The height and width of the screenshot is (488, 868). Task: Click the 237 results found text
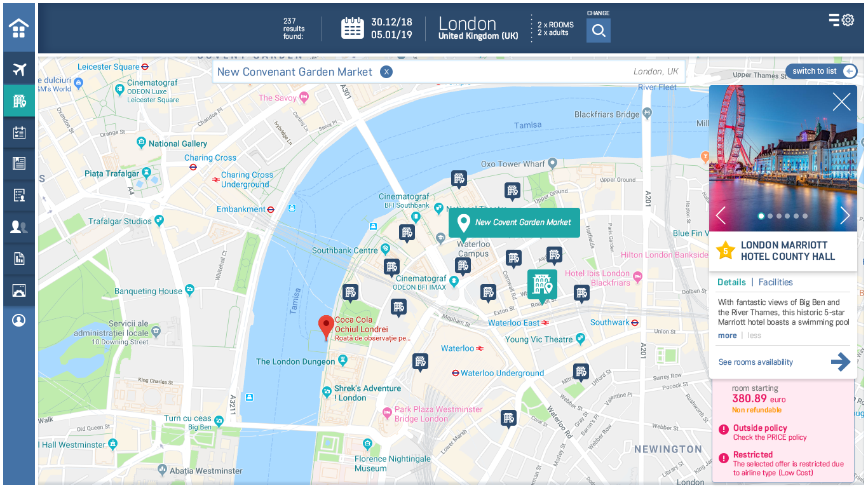pyautogui.click(x=294, y=29)
